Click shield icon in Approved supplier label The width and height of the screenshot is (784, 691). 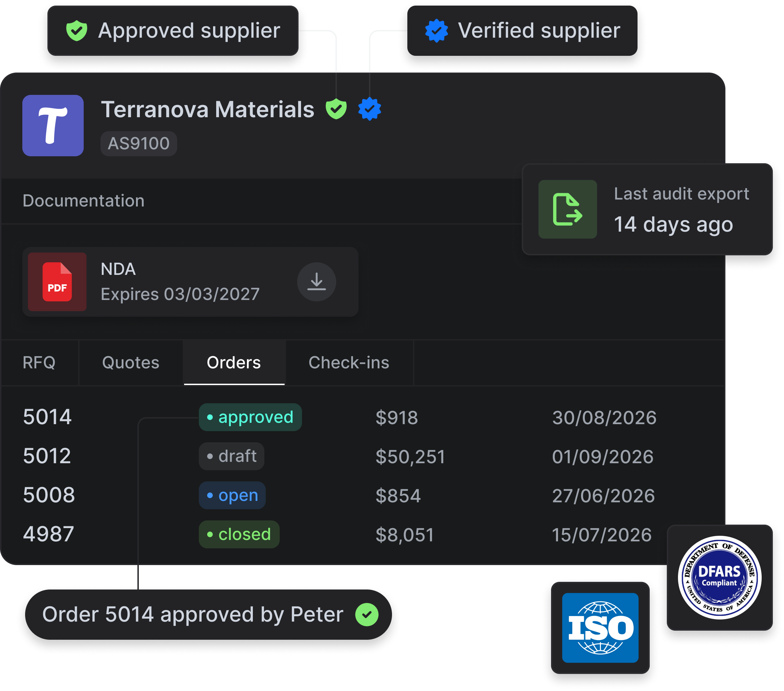pyautogui.click(x=77, y=31)
